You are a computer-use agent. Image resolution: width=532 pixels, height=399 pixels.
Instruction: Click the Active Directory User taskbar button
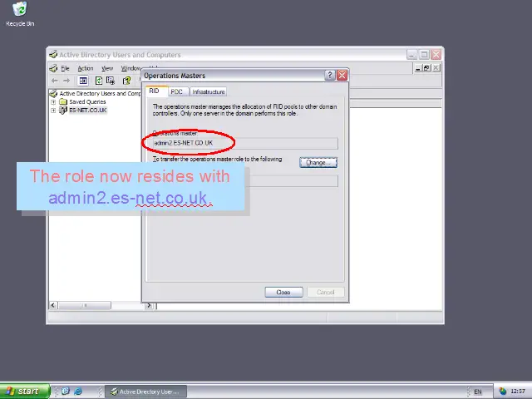[x=146, y=392]
